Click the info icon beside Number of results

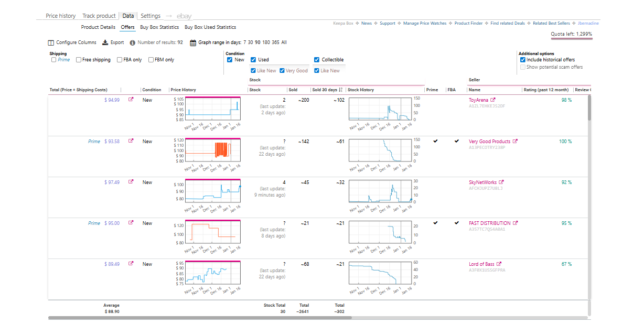(x=133, y=42)
